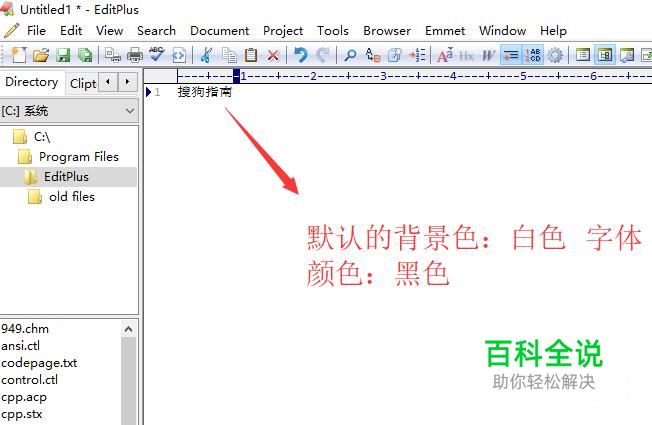Create a new document with the New icon
The height and width of the screenshot is (425, 652).
(19, 55)
